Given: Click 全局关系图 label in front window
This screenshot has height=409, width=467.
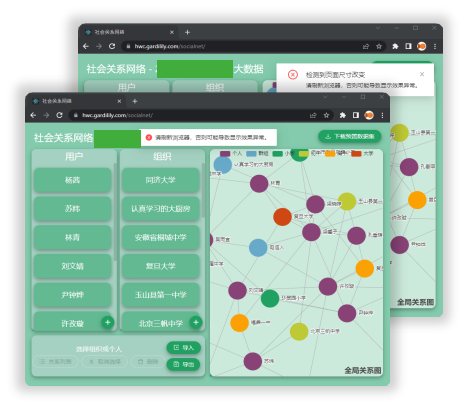Looking at the screenshot, I should (363, 370).
